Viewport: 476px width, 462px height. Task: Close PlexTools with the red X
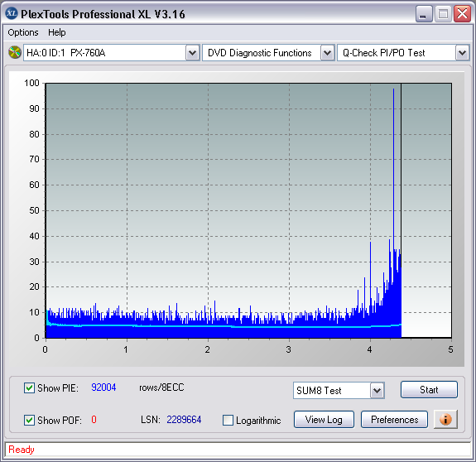tap(462, 14)
